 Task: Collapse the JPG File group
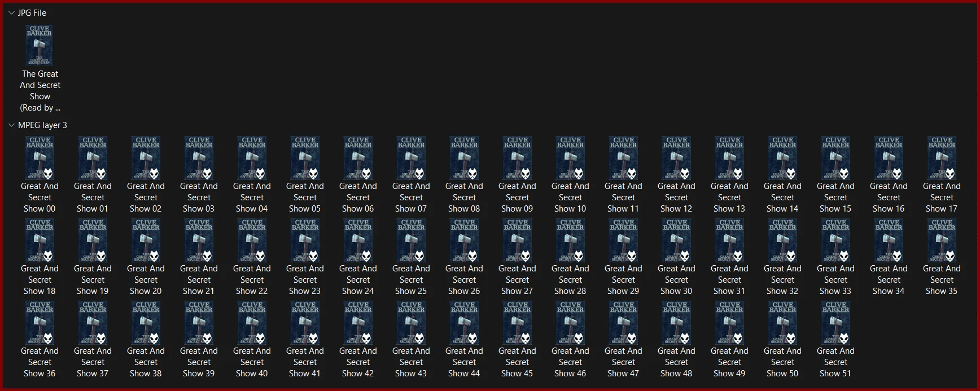tap(11, 12)
